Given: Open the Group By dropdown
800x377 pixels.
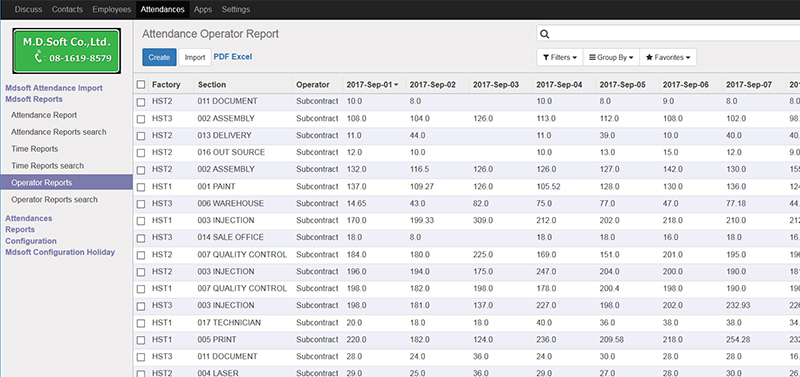Looking at the screenshot, I should coord(611,58).
